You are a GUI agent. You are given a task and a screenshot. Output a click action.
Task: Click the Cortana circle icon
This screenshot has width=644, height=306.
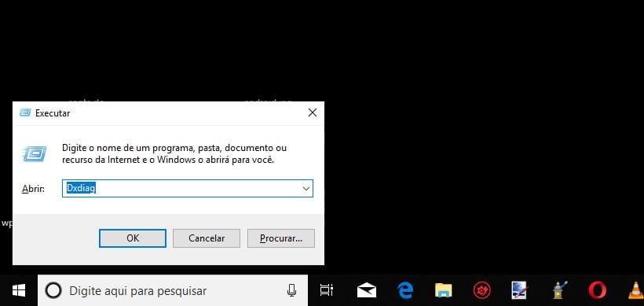click(53, 291)
